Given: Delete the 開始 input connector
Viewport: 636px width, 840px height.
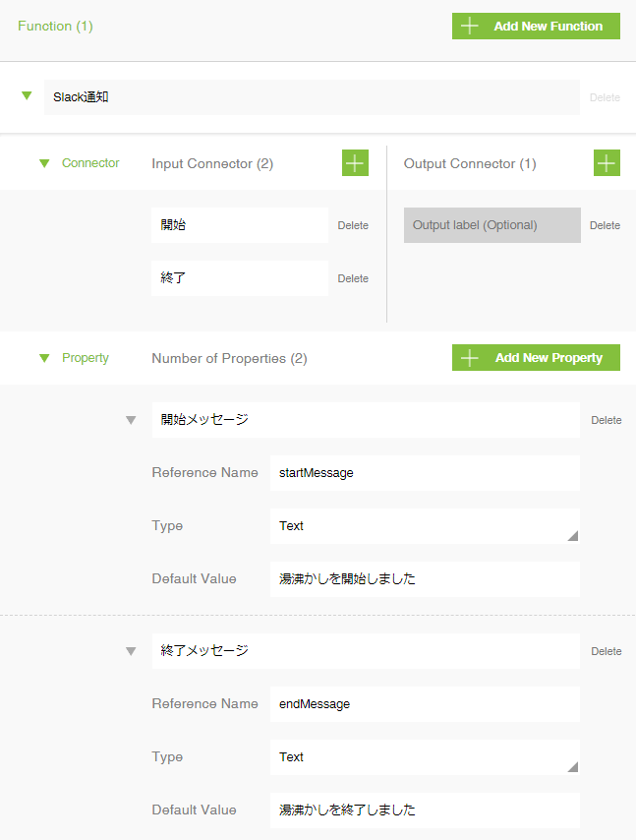Looking at the screenshot, I should [353, 225].
